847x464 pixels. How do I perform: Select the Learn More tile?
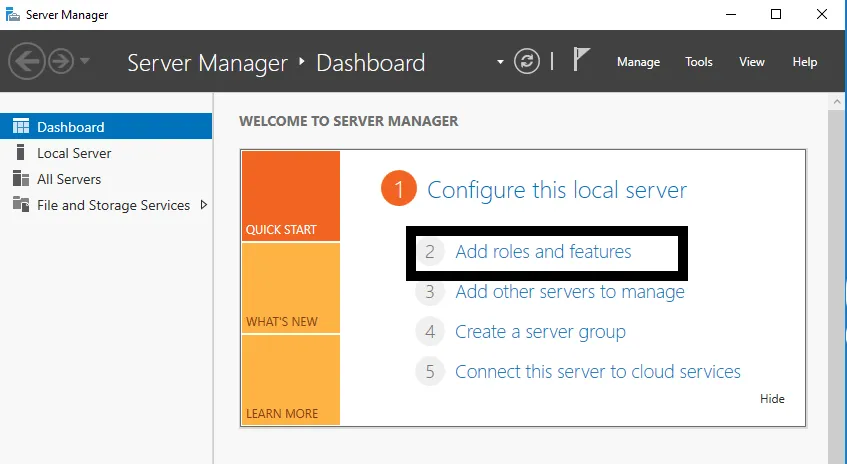click(291, 380)
